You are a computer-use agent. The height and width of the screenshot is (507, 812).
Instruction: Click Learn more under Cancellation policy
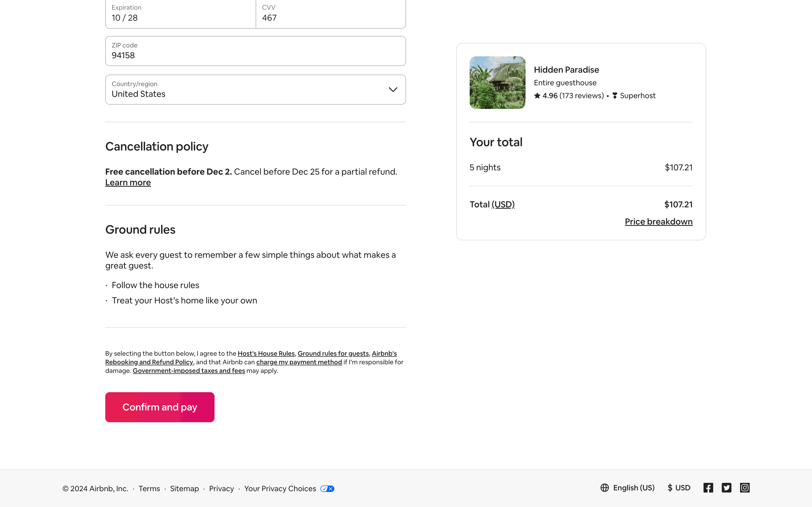coord(128,182)
